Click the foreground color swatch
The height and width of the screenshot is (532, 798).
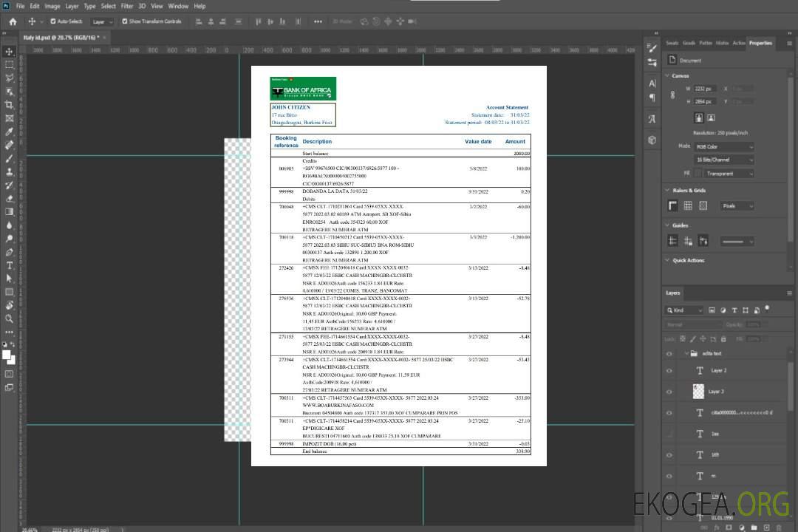tap(7, 355)
